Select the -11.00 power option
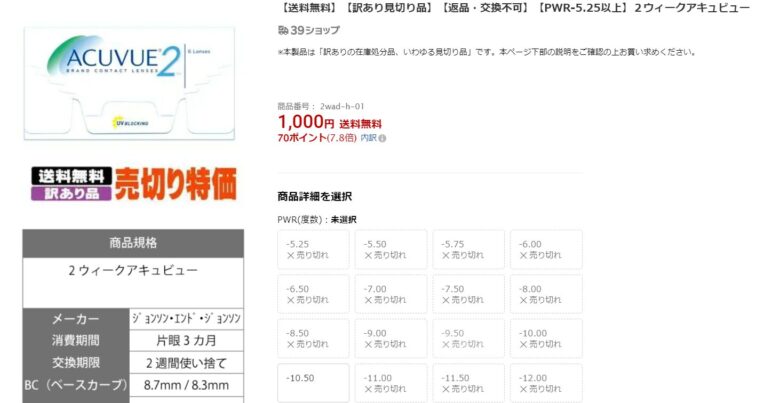Screen dimensions: 780x403 (x=391, y=382)
